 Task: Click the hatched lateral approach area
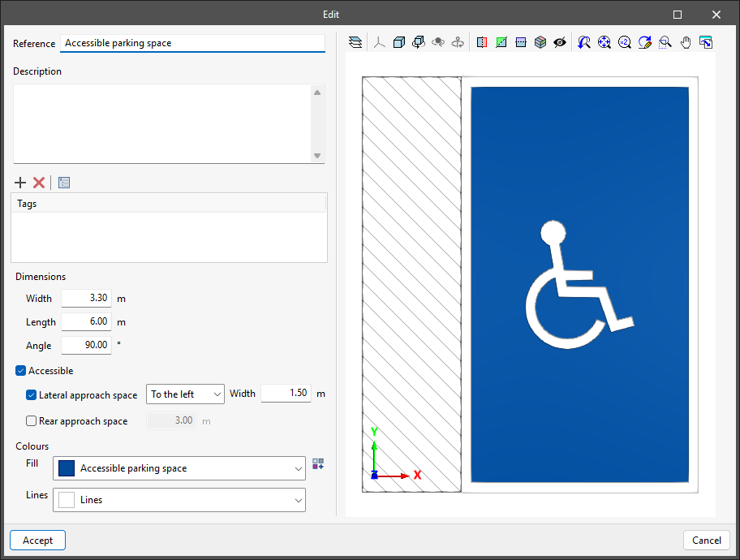point(411,284)
